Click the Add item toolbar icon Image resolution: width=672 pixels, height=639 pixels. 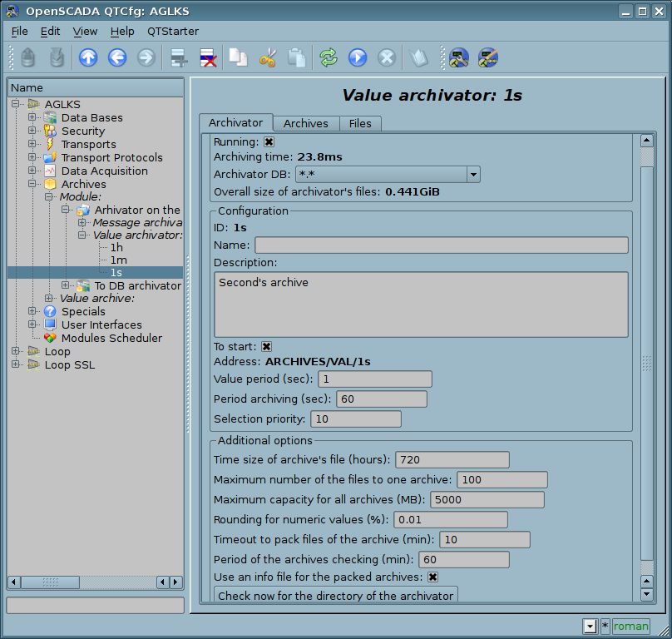point(178,57)
